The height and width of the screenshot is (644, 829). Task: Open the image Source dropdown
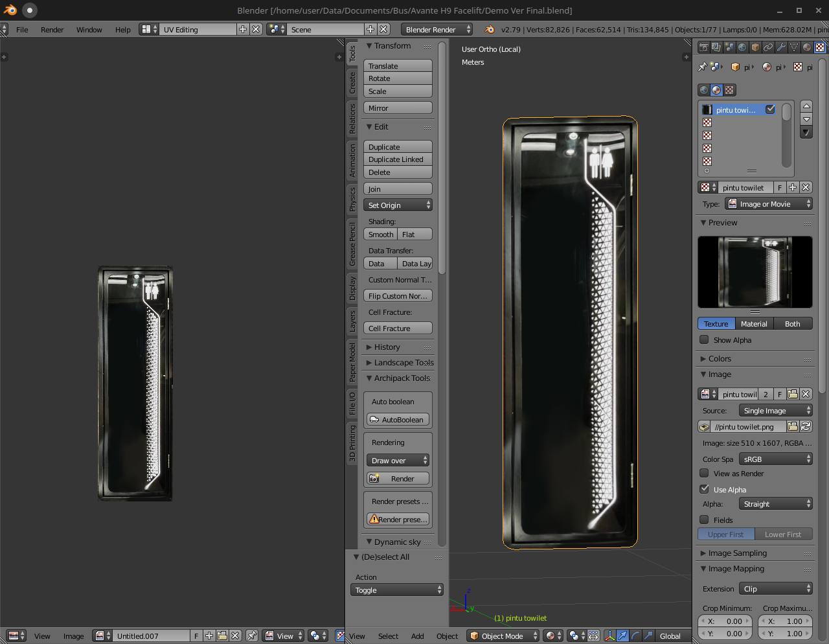coord(776,410)
